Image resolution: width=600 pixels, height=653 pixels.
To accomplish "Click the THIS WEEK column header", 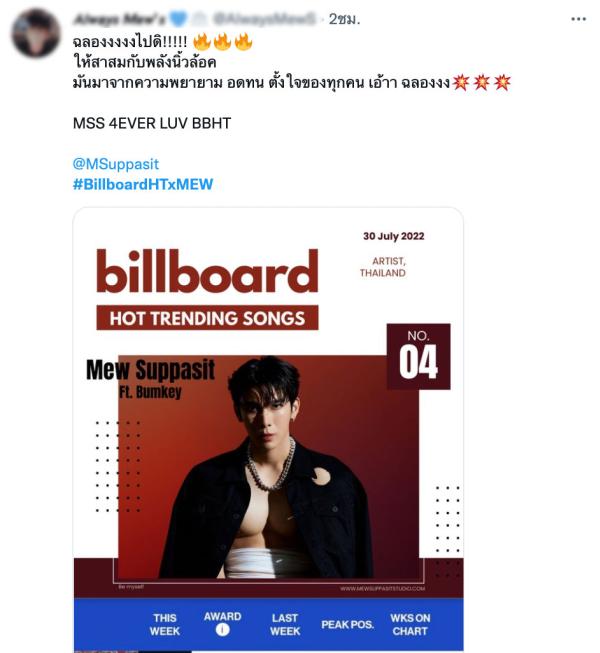I will coord(165,624).
